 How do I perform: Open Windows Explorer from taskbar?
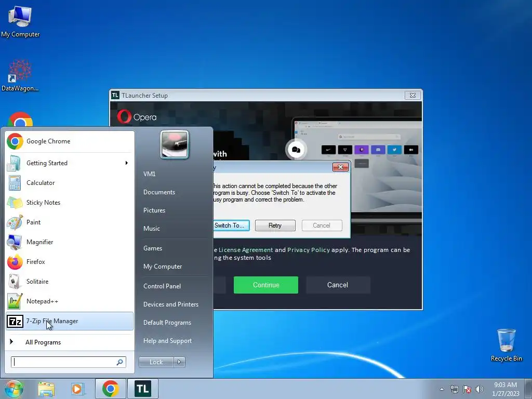(x=46, y=389)
